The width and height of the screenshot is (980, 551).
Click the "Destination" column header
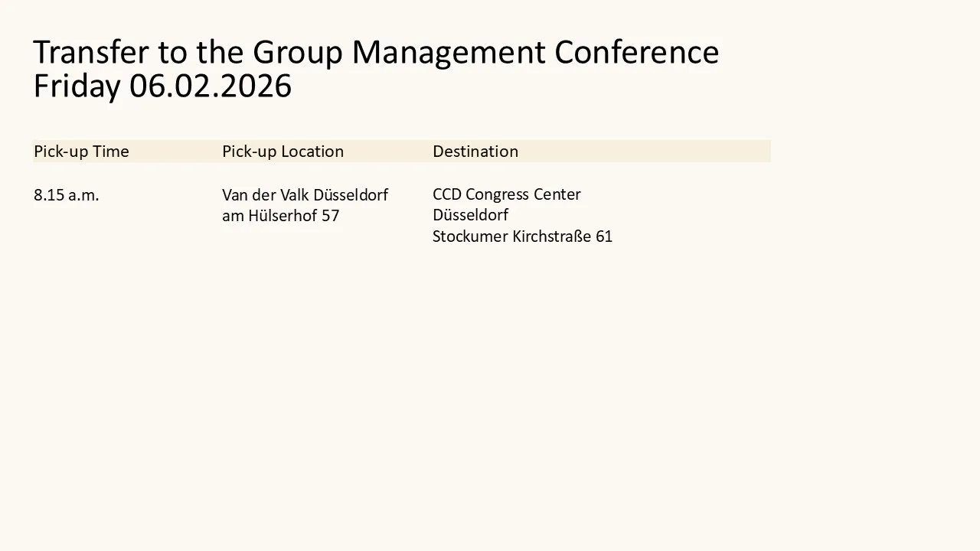point(475,152)
